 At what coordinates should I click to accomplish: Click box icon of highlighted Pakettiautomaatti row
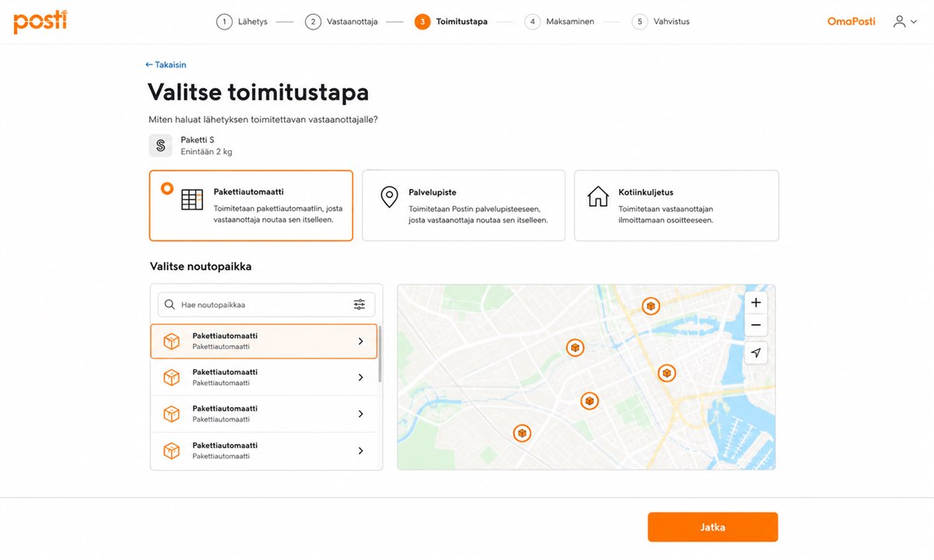click(x=171, y=341)
